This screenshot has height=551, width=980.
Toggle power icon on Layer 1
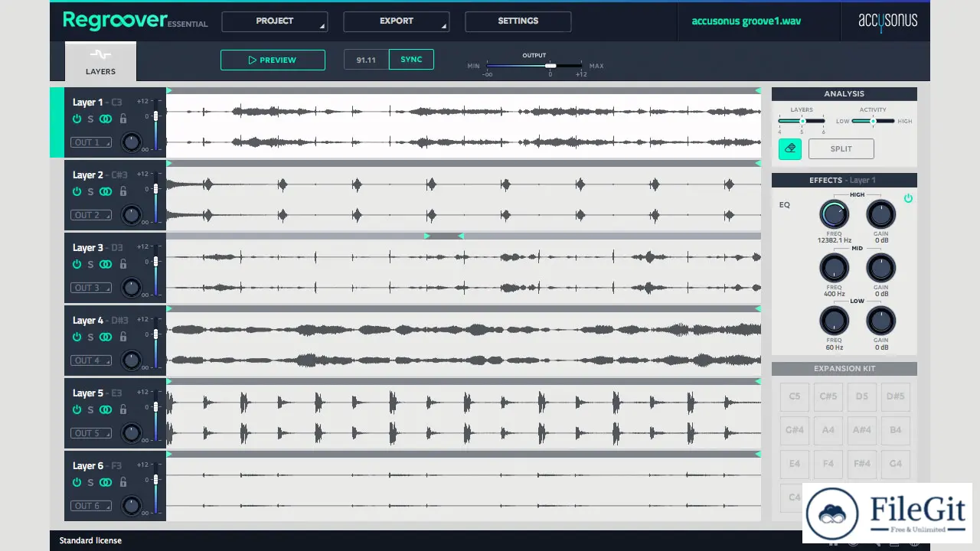[x=77, y=119]
